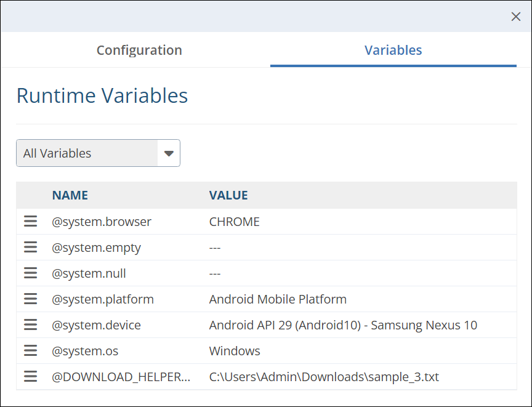Click the hamburger icon beside @system.null

click(30, 273)
